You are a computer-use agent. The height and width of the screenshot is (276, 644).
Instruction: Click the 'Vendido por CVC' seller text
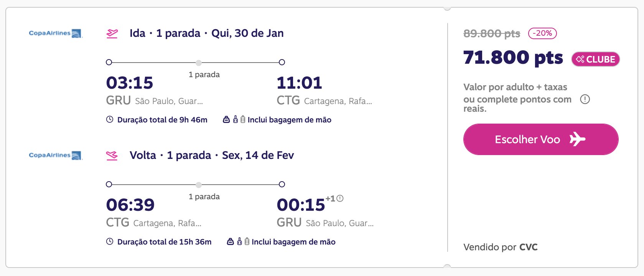tap(501, 247)
